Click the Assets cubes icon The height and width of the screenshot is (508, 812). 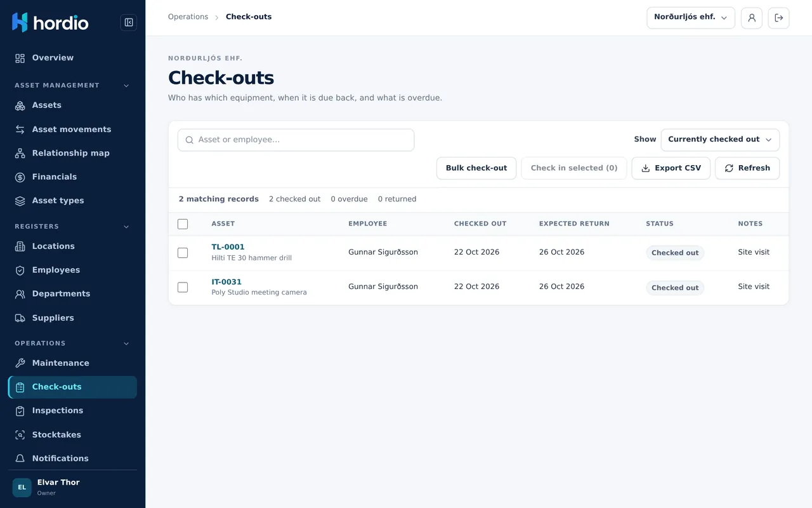click(x=20, y=105)
